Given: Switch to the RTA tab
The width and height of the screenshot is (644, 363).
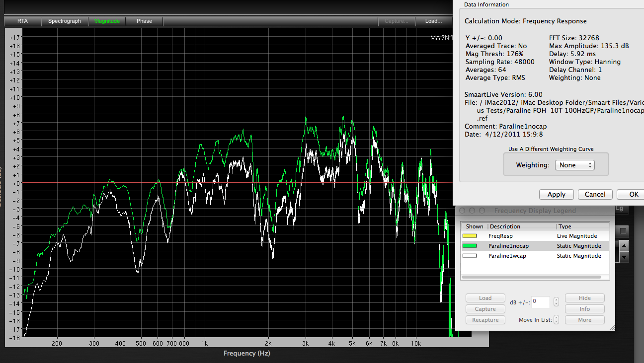Looking at the screenshot, I should click(x=23, y=21).
